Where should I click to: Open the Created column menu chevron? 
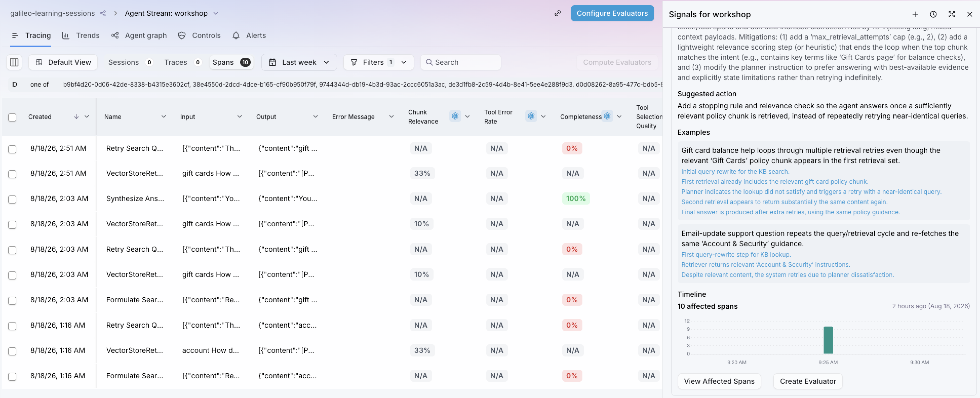[x=86, y=116]
